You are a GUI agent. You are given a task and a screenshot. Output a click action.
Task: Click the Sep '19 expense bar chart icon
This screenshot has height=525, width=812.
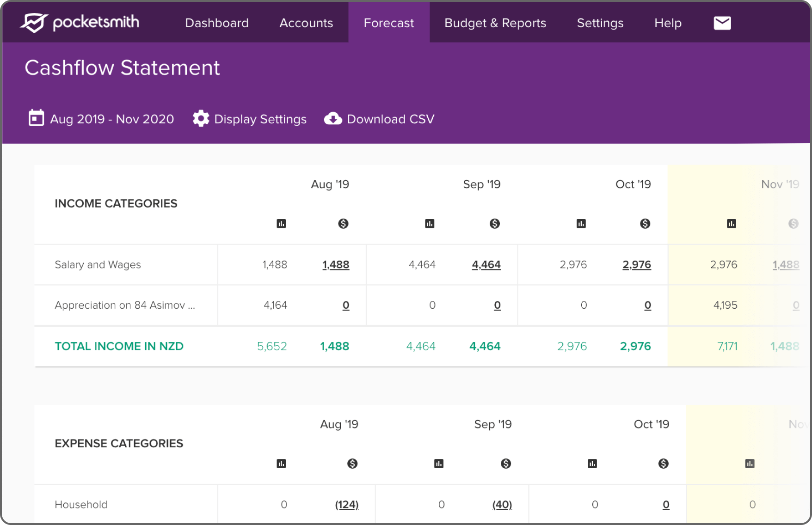click(439, 464)
